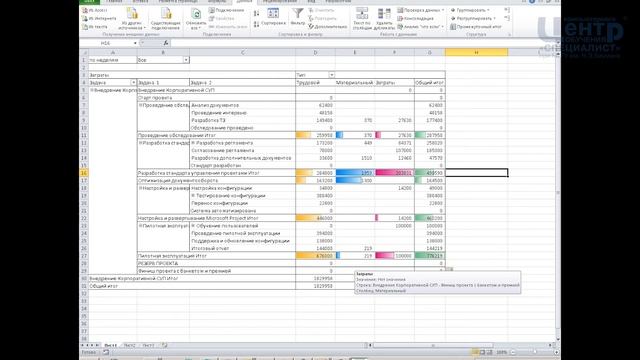This screenshot has height=360, width=640.
Task: Open the green File tab
Action: [x=89, y=2]
